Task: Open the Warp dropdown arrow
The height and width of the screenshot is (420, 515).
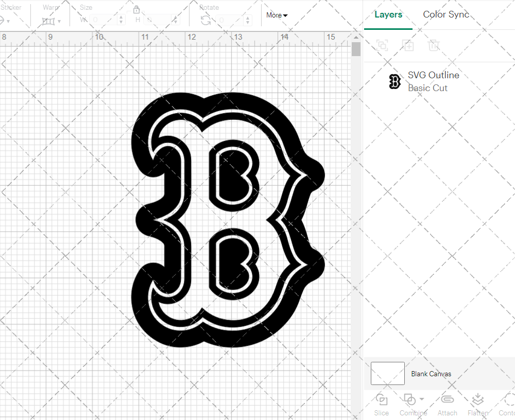Action: tap(60, 22)
